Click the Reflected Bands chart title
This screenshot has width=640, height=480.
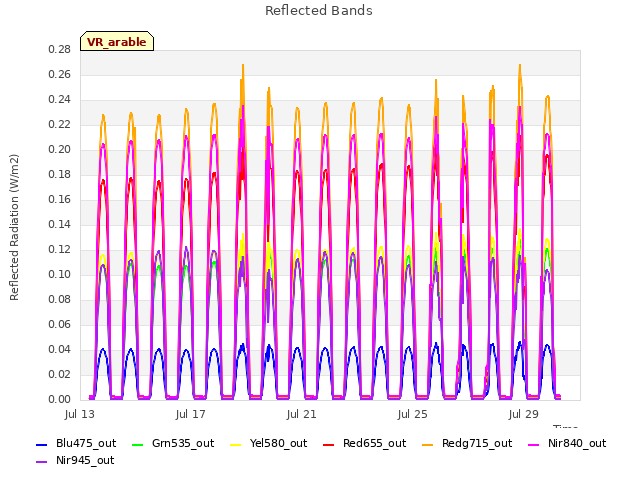click(x=319, y=11)
